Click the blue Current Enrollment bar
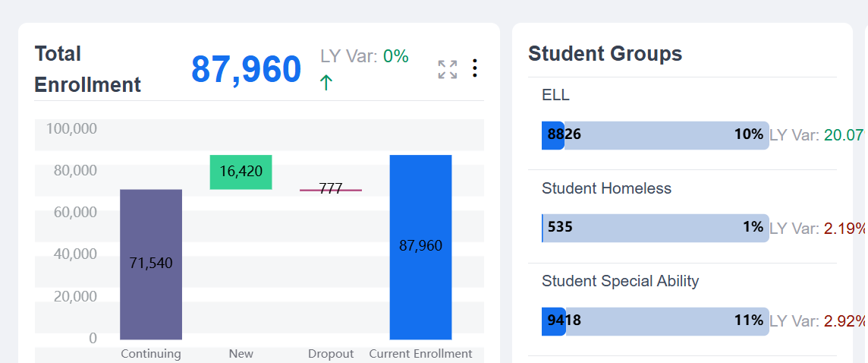 (420, 247)
